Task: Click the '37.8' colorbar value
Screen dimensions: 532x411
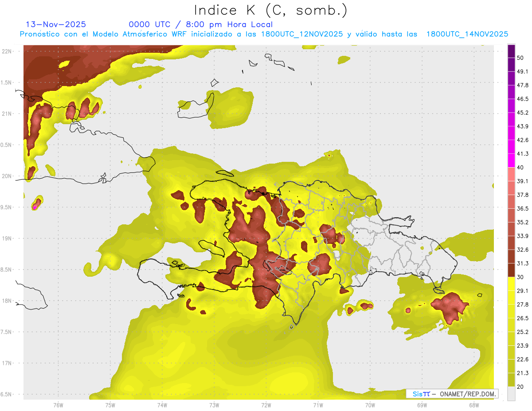Action: pyautogui.click(x=523, y=195)
